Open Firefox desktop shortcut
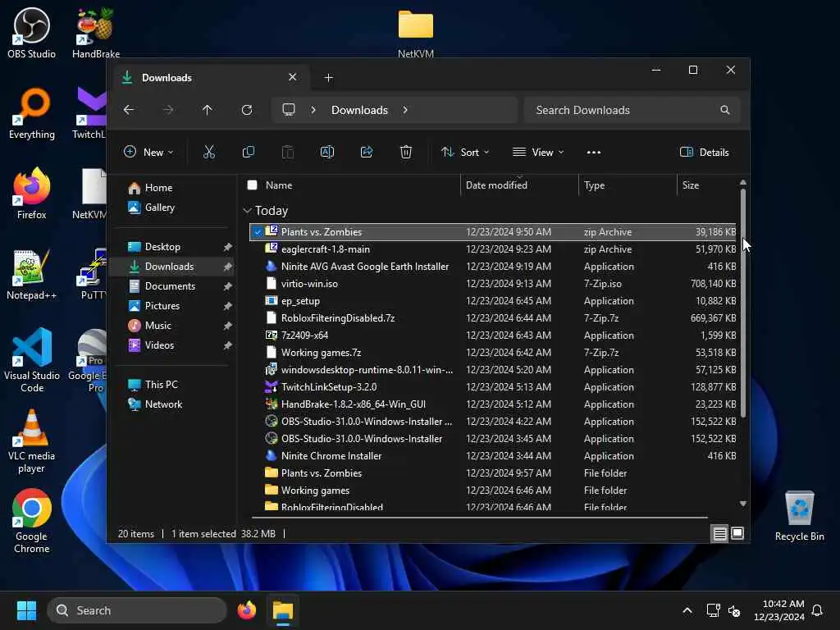840x630 pixels. 32,194
